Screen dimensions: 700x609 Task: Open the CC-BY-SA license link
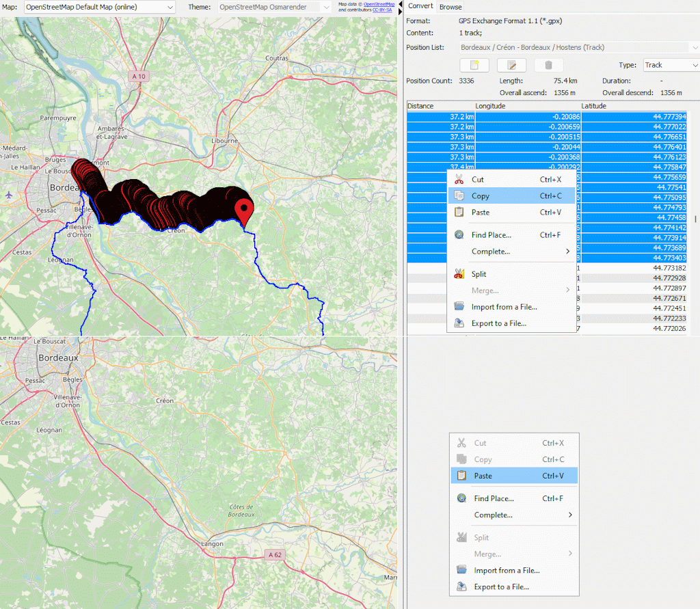(x=383, y=10)
